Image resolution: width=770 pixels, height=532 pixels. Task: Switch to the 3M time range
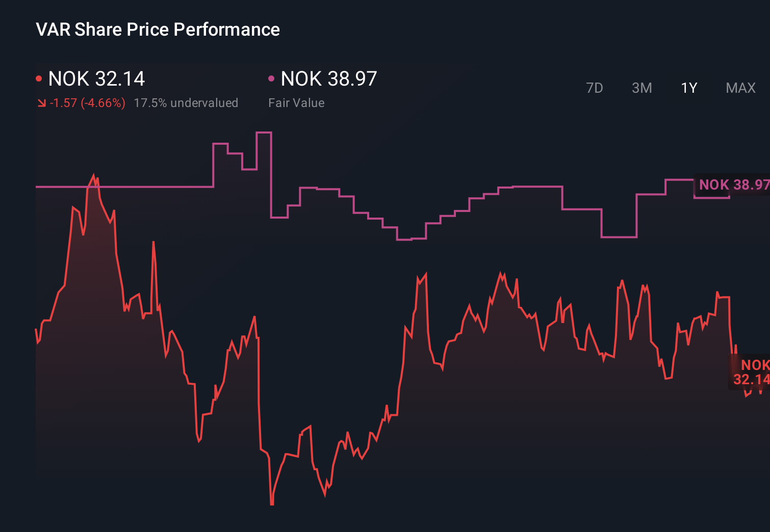642,88
